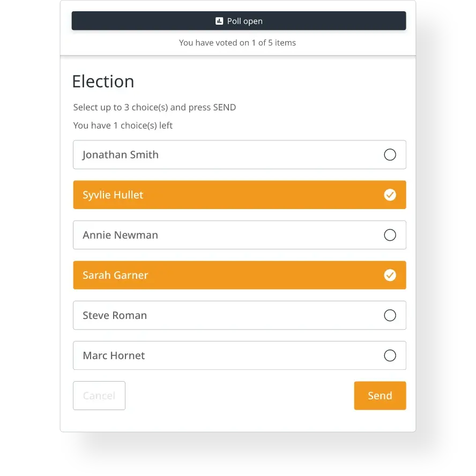Click the choices remaining message

pyautogui.click(x=123, y=125)
